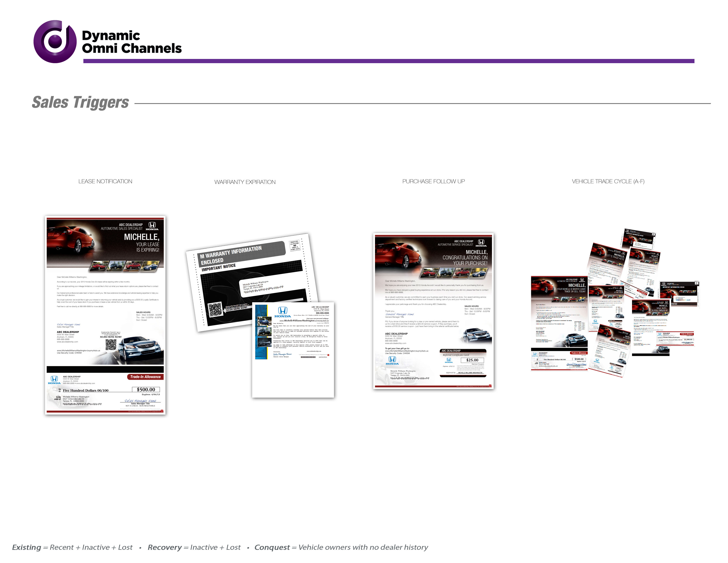Click the Sales Triggers section title
This screenshot has width=728, height=563.
80,102
